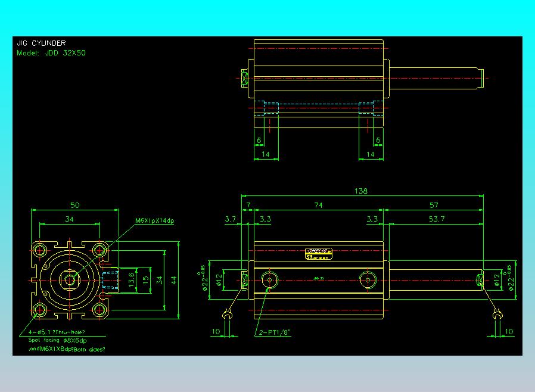Click the "3.7" dimension value
Image resolution: width=535 pixels, height=392 pixels.
coord(231,219)
